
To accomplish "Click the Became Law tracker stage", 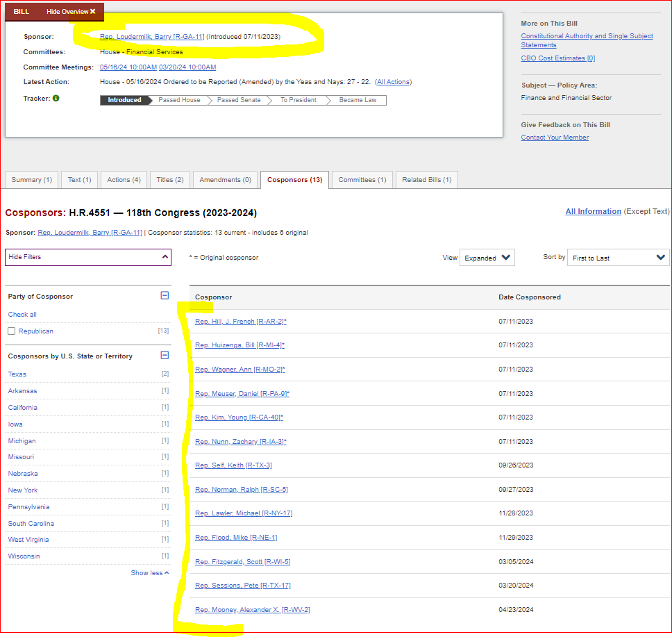I will (358, 100).
